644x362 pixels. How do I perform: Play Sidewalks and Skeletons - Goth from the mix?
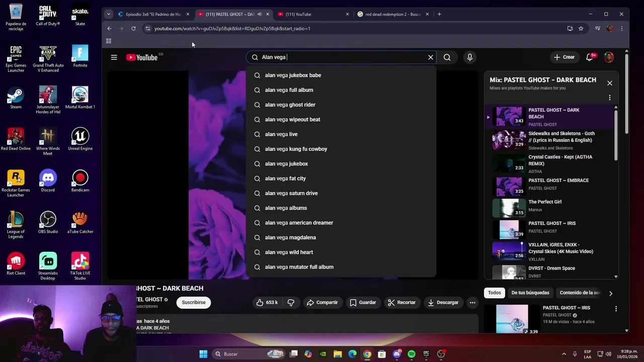(x=549, y=140)
